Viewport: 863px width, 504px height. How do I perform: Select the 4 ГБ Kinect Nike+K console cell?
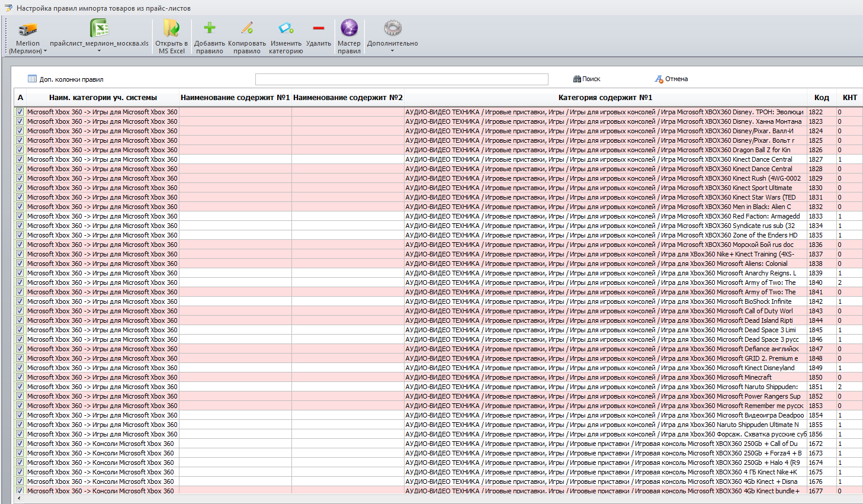[605, 472]
